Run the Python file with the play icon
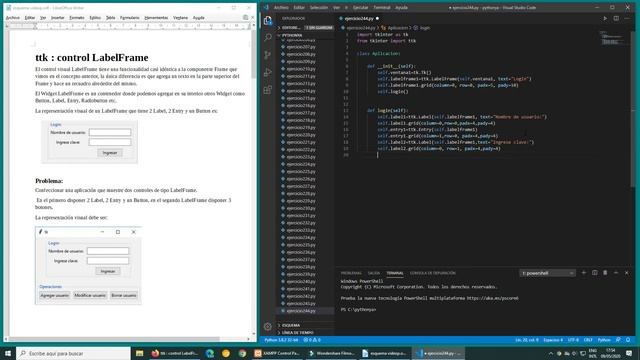This screenshot has width=640, height=360. [x=605, y=18]
